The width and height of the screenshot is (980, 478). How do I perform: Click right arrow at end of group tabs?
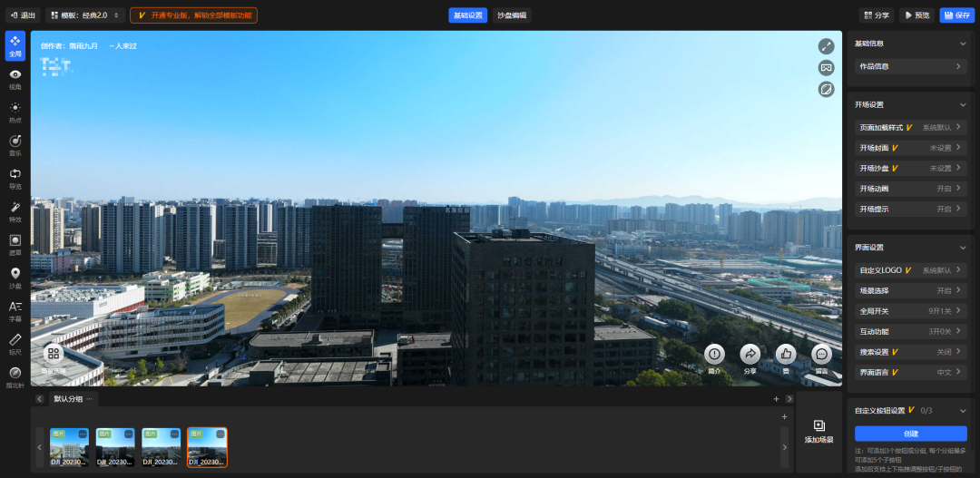tap(789, 399)
